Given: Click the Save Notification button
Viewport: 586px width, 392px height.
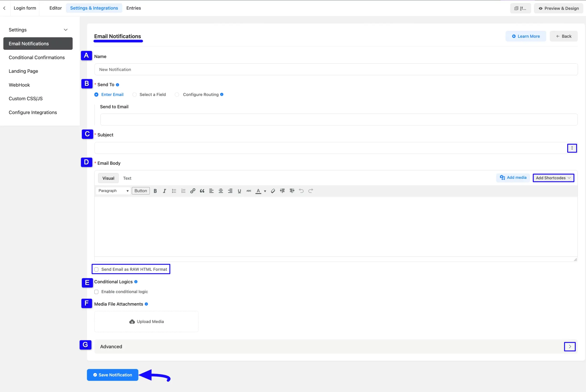Looking at the screenshot, I should coord(112,375).
